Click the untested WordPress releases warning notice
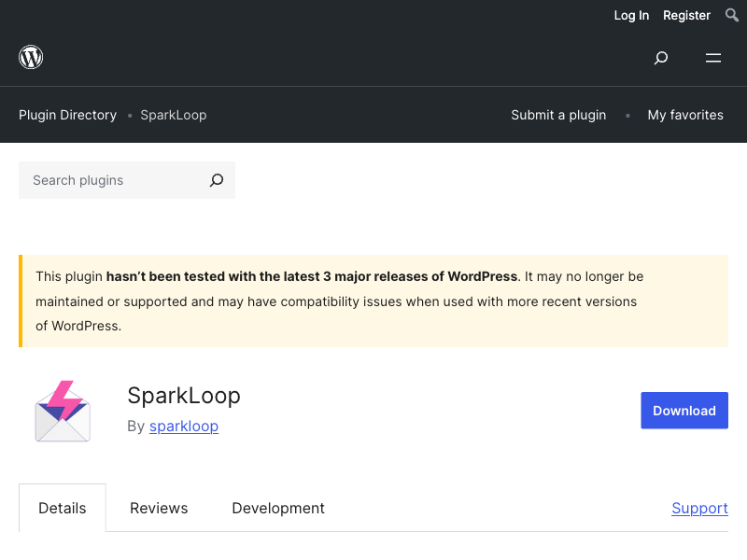Image resolution: width=747 pixels, height=560 pixels. (x=373, y=301)
